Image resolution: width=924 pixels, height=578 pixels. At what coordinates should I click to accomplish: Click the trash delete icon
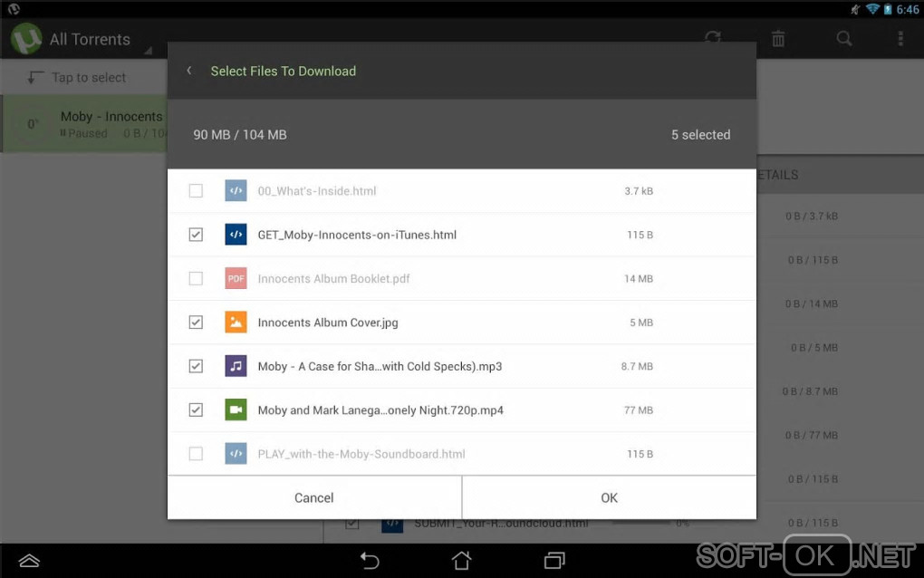pyautogui.click(x=778, y=39)
